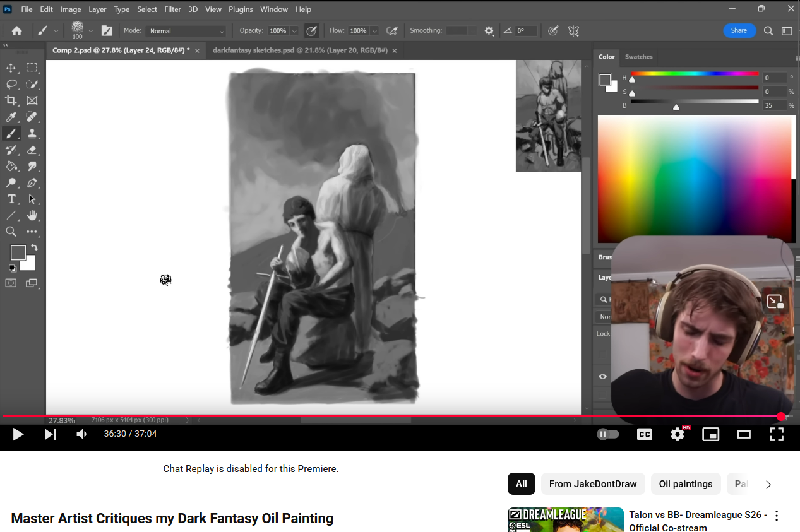The width and height of the screenshot is (800, 532).
Task: Select the Hand tool
Action: tap(32, 215)
